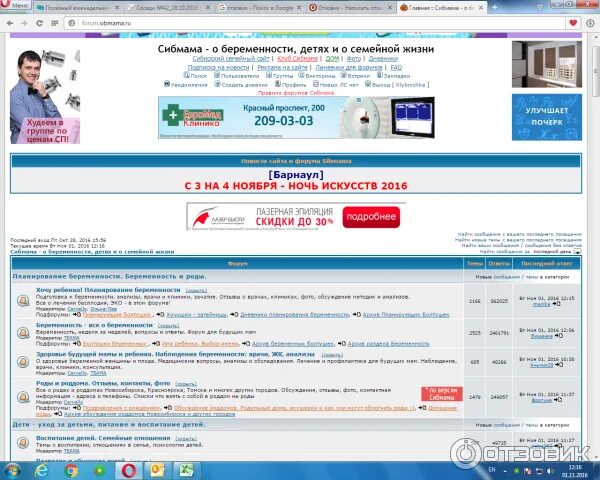Open the Викторины page
600x480 pixels.
click(x=317, y=76)
